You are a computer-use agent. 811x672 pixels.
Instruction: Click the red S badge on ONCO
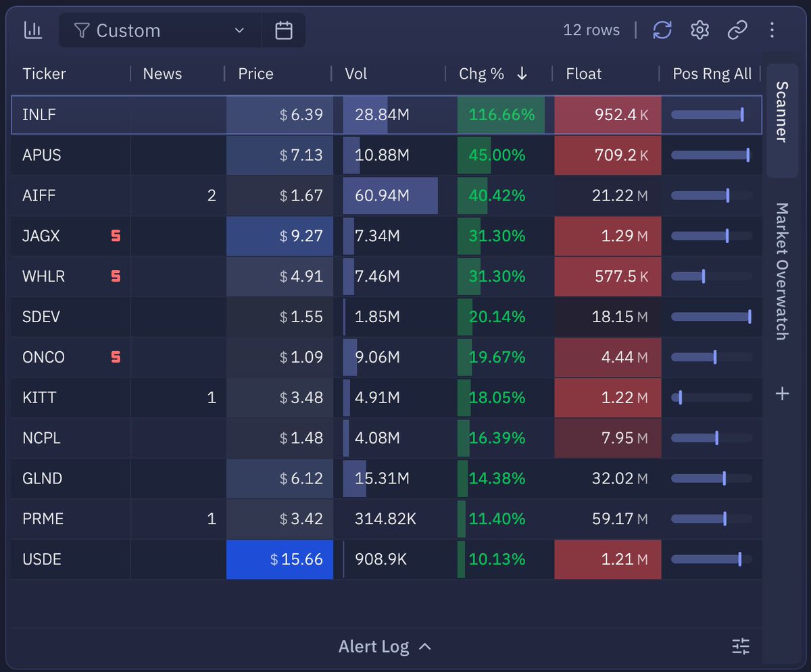coord(116,357)
